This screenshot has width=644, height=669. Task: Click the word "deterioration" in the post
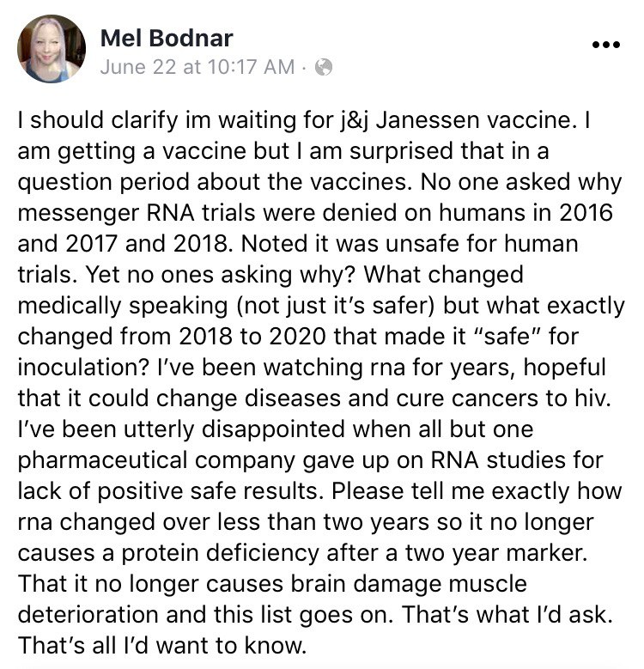coord(88,614)
